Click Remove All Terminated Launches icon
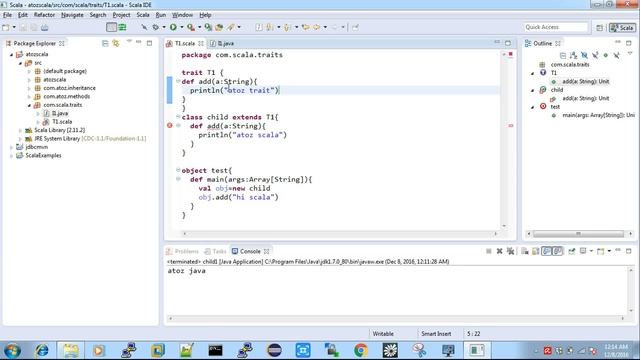 click(x=510, y=251)
